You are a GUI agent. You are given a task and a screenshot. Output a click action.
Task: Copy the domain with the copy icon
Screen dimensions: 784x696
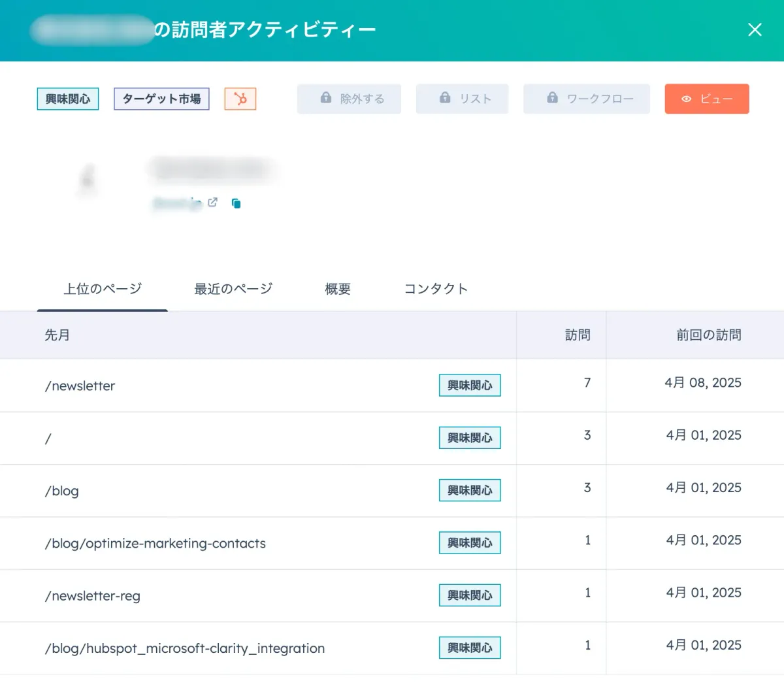click(x=237, y=204)
